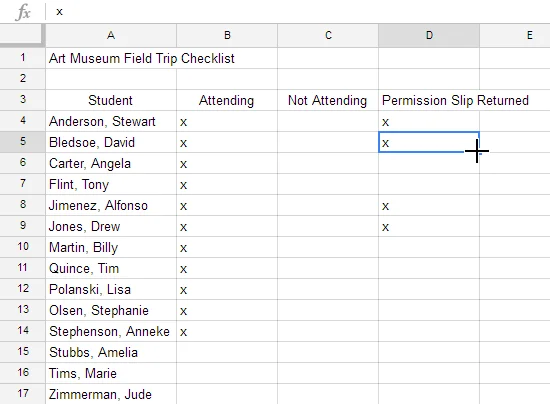Viewport: 550px width, 404px height.
Task: Select the 'Student' header cell
Action: pos(111,100)
